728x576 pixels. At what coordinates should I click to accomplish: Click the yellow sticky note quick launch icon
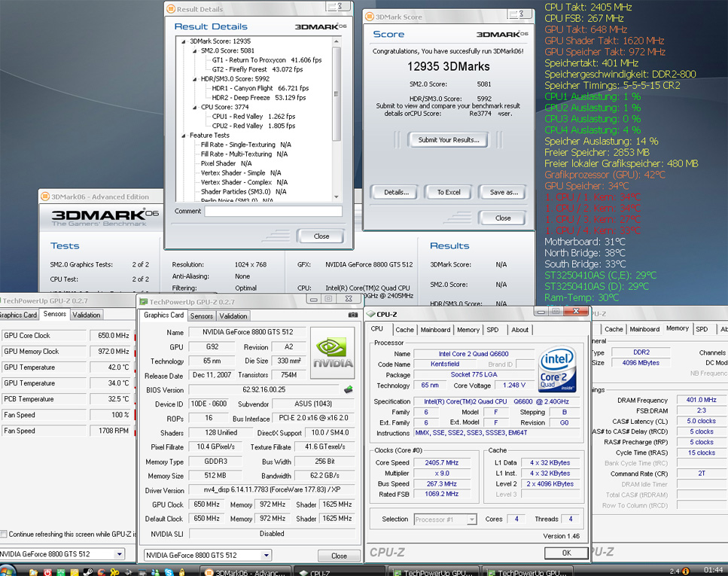(75, 572)
